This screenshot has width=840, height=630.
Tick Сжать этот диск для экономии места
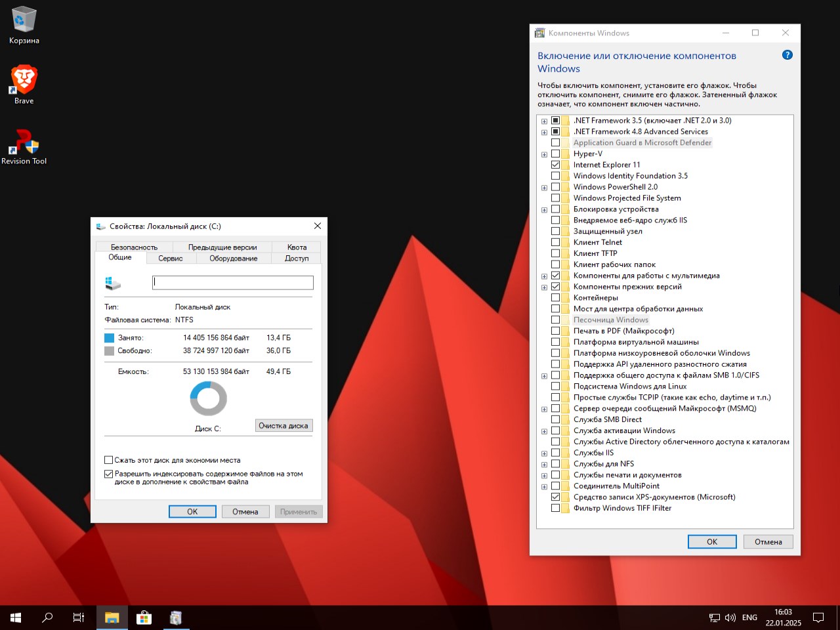109,460
